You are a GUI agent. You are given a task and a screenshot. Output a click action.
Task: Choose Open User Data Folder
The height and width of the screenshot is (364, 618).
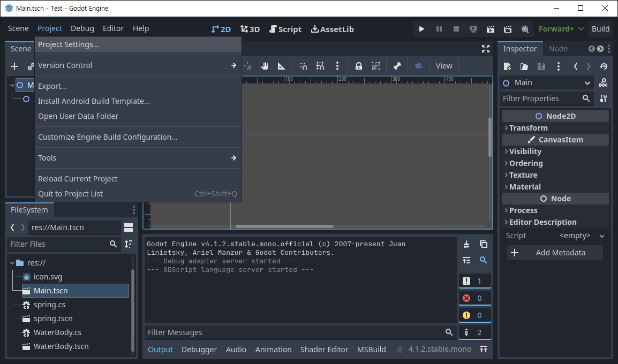click(138, 116)
